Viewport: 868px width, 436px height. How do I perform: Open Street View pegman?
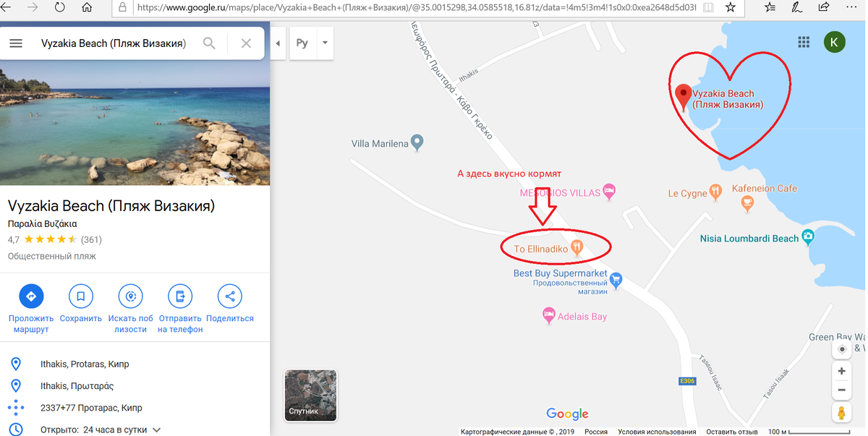841,413
